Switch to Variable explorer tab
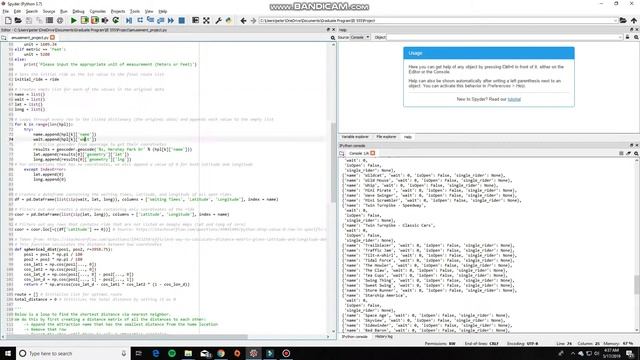The image size is (640, 360). point(355,137)
